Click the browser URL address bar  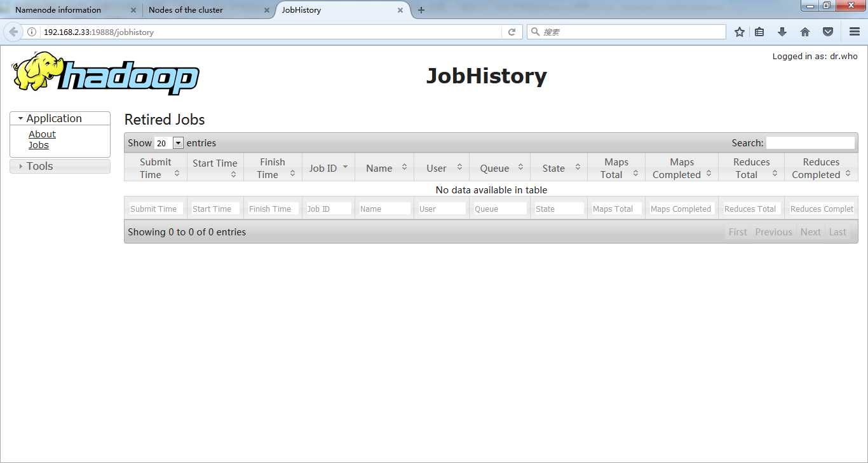(x=272, y=32)
